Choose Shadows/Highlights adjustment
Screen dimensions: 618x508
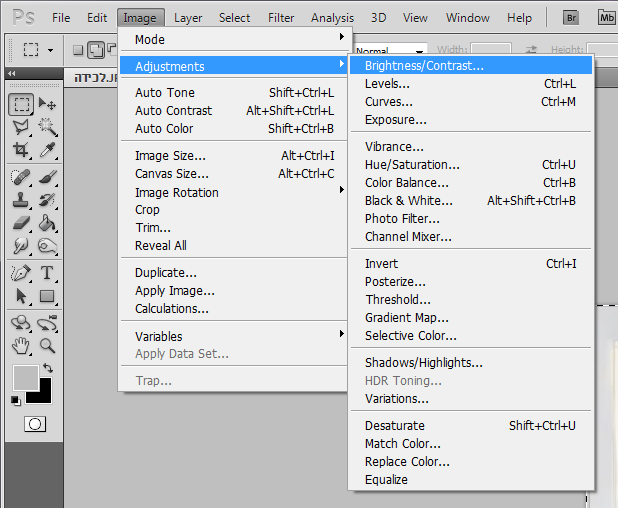(471, 362)
